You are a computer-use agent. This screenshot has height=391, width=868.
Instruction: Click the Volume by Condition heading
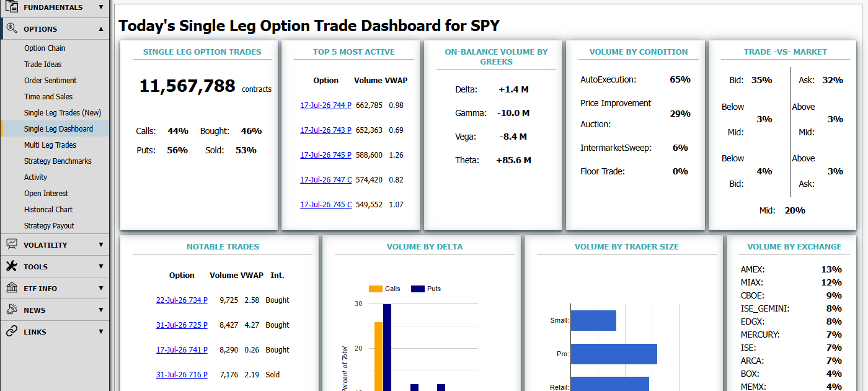639,52
